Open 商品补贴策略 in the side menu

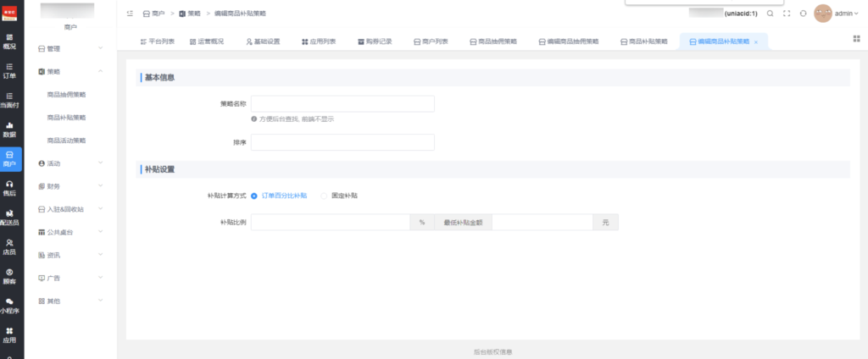coord(66,118)
